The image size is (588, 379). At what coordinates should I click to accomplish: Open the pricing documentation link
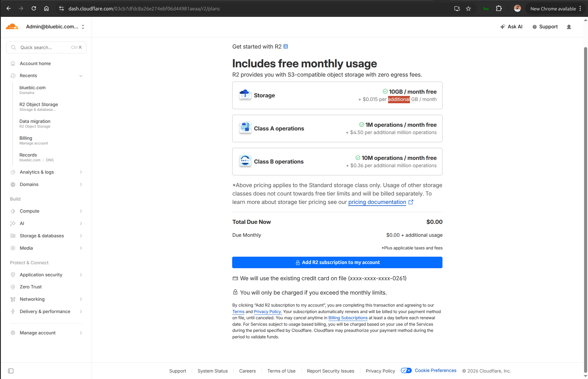click(377, 202)
